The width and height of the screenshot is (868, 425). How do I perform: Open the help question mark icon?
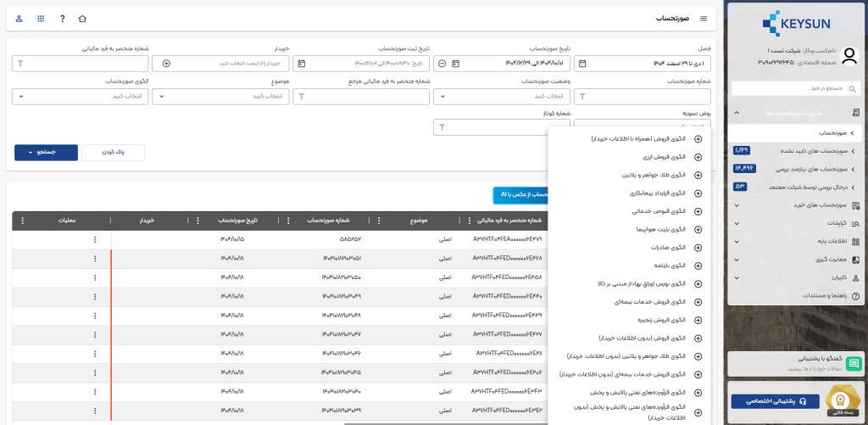[62, 18]
